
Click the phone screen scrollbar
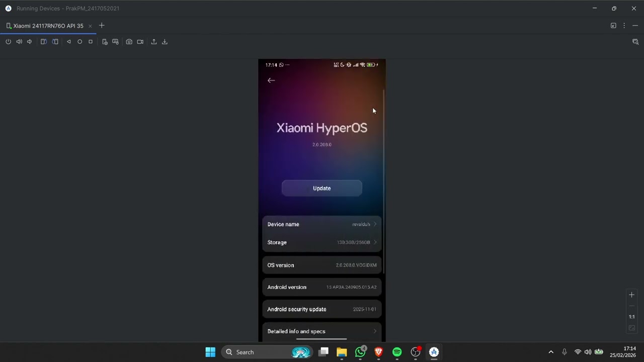pyautogui.click(x=384, y=182)
